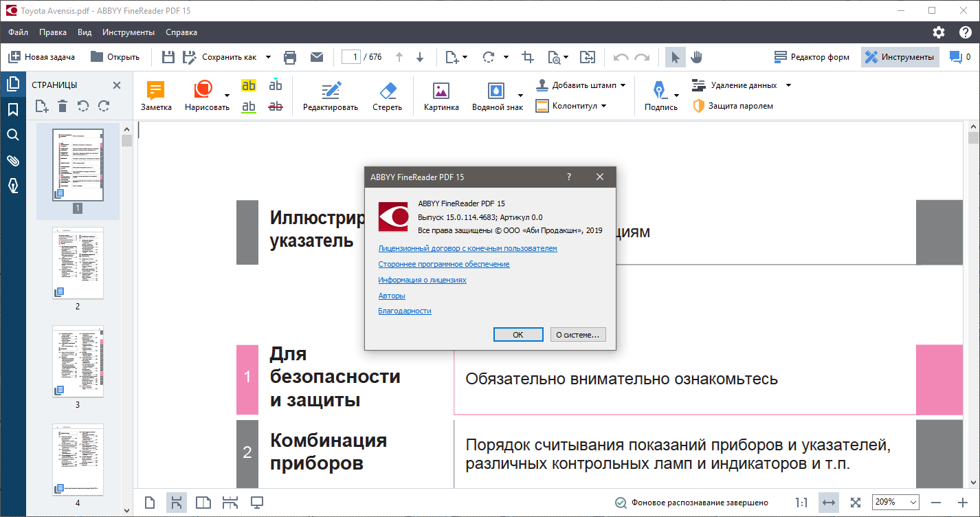The height and width of the screenshot is (517, 980).
Task: Go to next page down arrow
Action: (421, 57)
